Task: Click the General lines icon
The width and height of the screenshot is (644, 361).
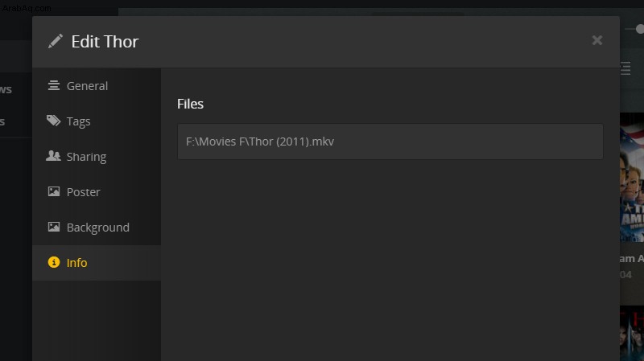Action: [x=54, y=85]
